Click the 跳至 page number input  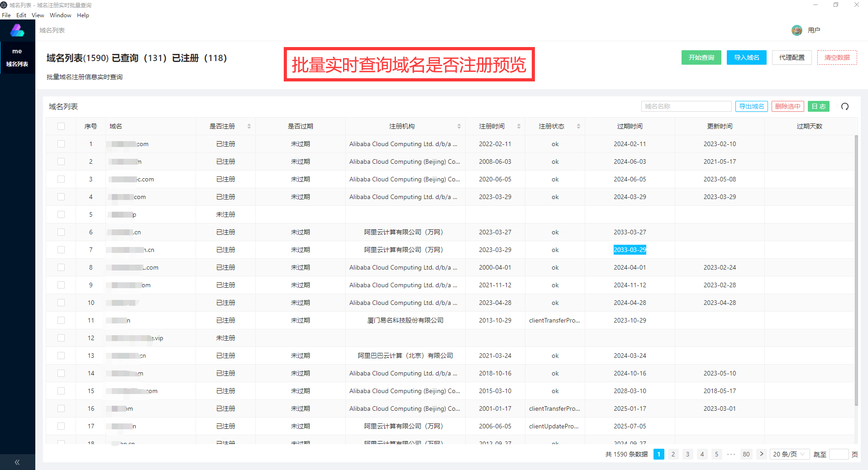839,454
